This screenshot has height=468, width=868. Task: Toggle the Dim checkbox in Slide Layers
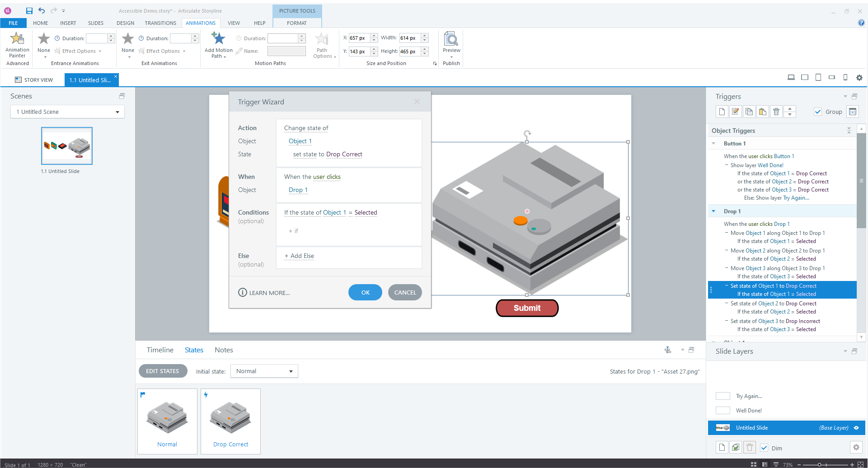[764, 448]
